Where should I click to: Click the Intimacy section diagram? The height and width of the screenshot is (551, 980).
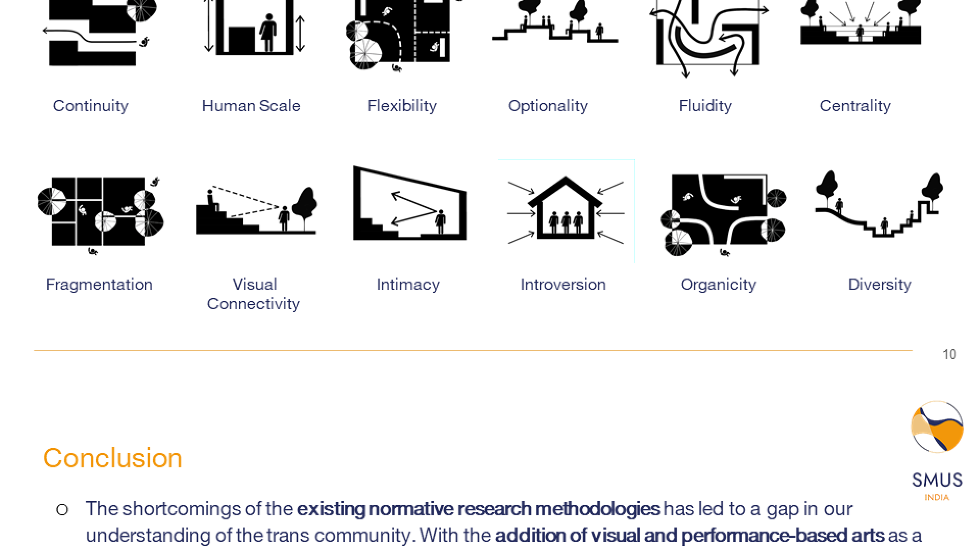[x=409, y=204]
